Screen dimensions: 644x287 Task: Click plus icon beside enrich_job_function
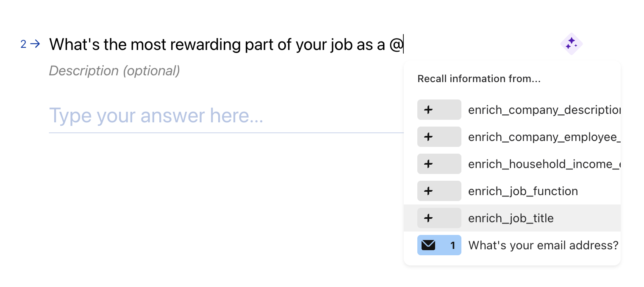tap(428, 191)
